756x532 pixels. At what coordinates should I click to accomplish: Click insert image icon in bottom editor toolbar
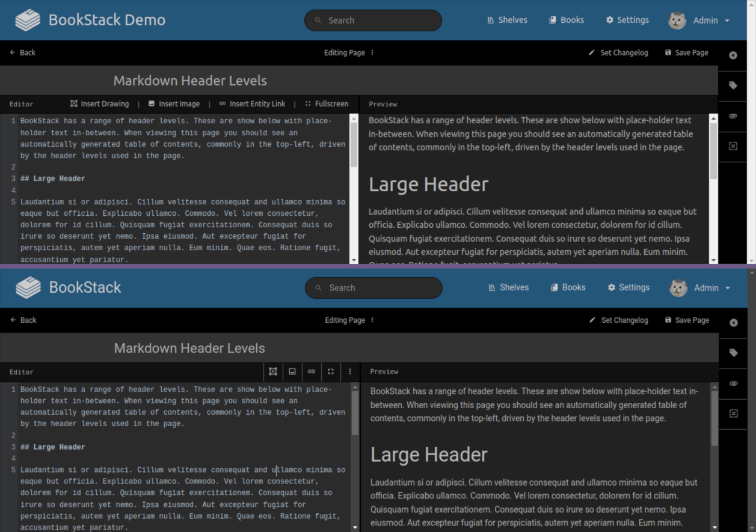coord(292,371)
